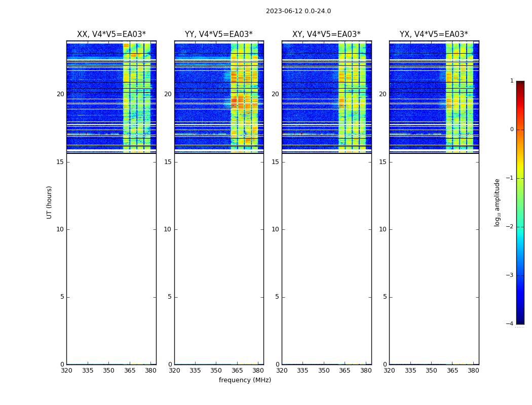The height and width of the screenshot is (405, 532).
Task: Click the YY, V4*V5=EA03* panel title
Action: pos(219,34)
